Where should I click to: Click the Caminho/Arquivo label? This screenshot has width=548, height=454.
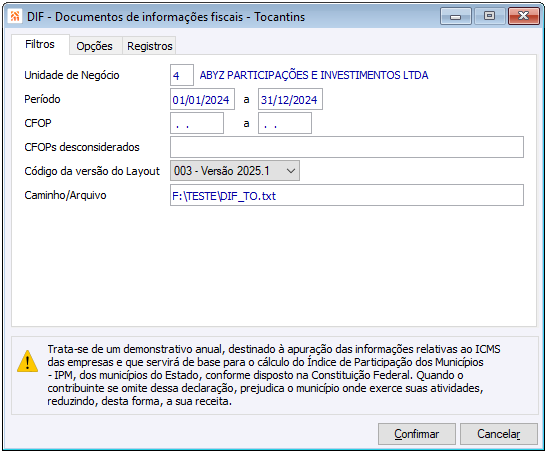pos(65,195)
